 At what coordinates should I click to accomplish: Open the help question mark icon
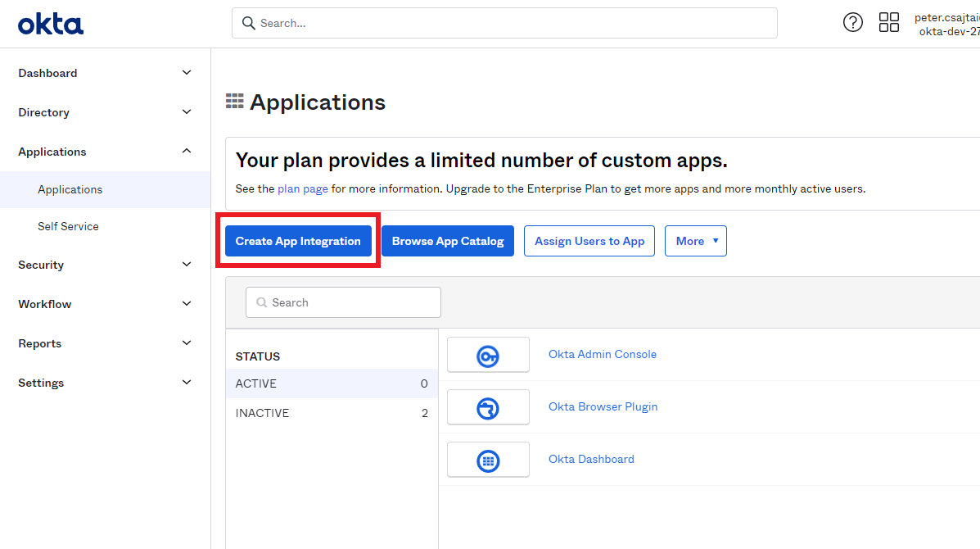(852, 22)
